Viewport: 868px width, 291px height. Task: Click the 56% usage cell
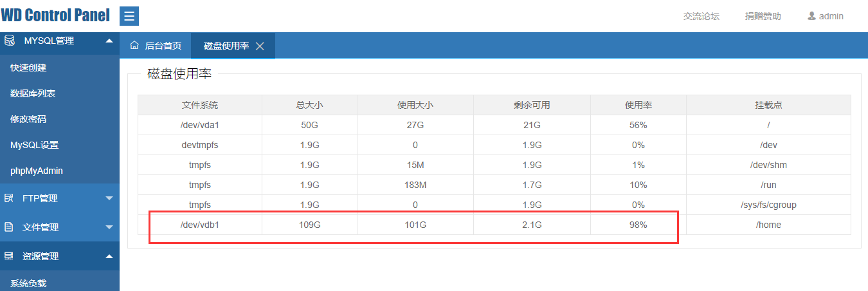click(x=638, y=125)
